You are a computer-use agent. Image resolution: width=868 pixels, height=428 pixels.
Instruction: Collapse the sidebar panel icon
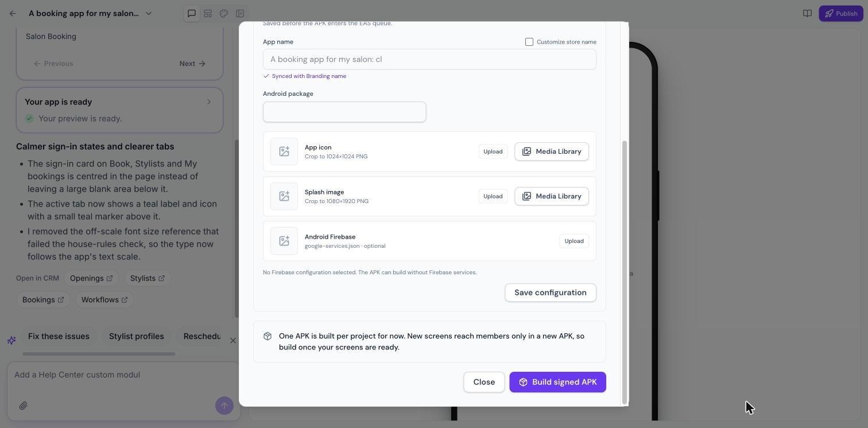pyautogui.click(x=240, y=13)
